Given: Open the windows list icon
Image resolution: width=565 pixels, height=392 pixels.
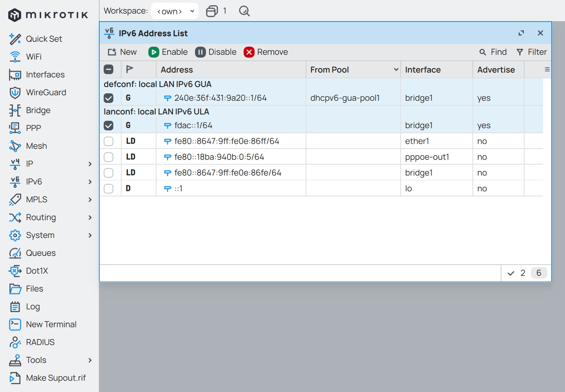Looking at the screenshot, I should [212, 11].
